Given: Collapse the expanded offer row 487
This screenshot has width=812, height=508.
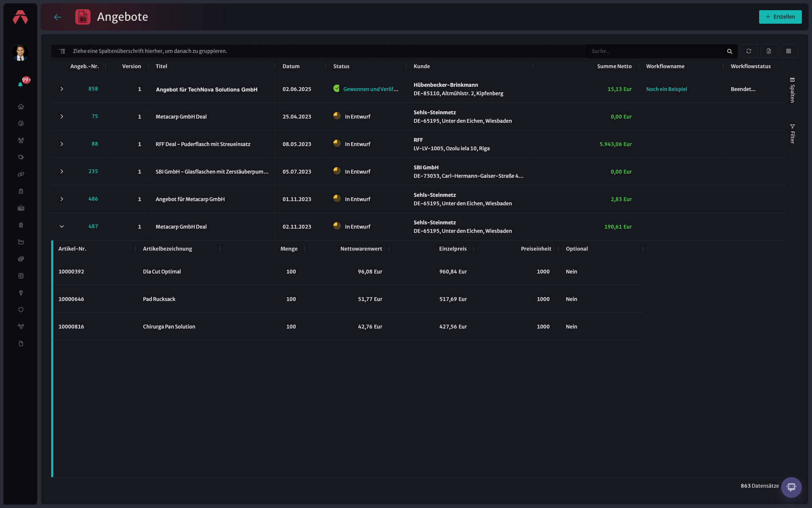Looking at the screenshot, I should coord(62,226).
